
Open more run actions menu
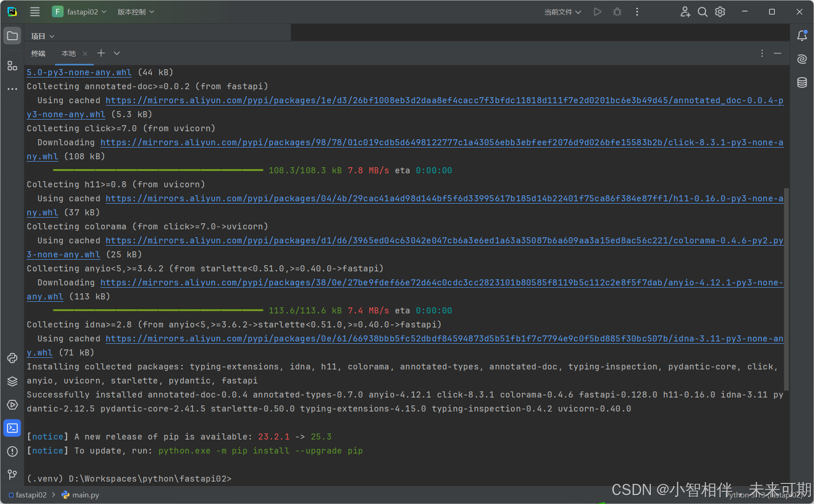(x=637, y=12)
